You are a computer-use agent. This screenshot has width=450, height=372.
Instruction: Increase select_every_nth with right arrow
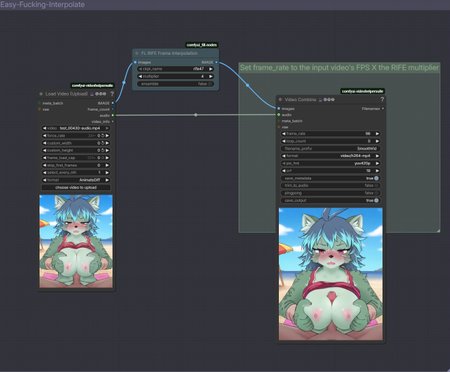pyautogui.click(x=107, y=173)
